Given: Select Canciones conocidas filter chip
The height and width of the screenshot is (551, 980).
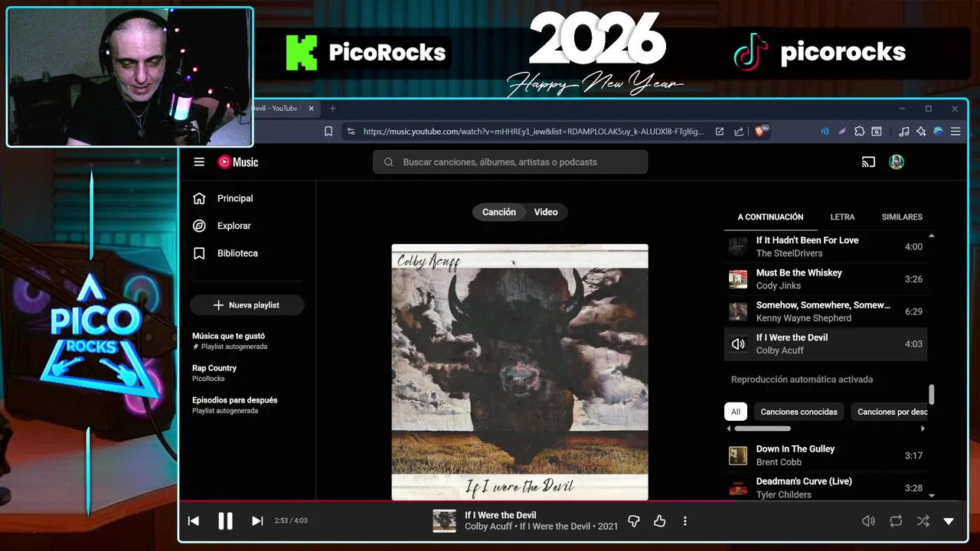Looking at the screenshot, I should pos(799,412).
